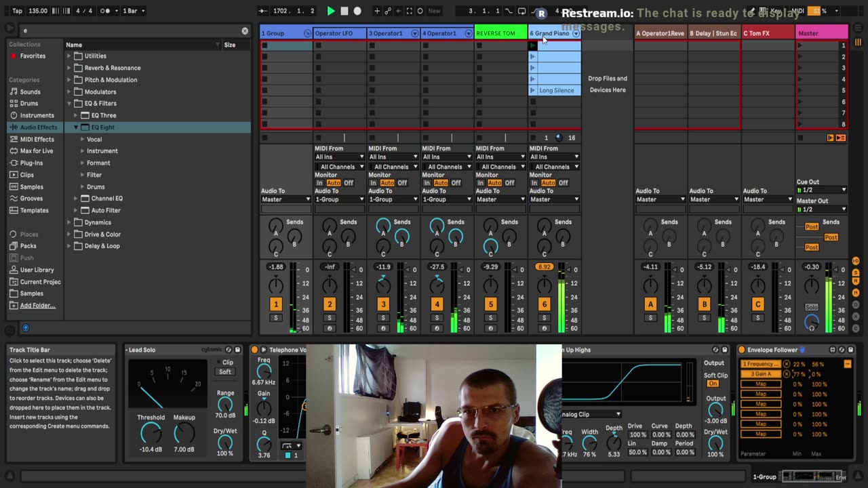Select Instruments category in browser

point(37,115)
